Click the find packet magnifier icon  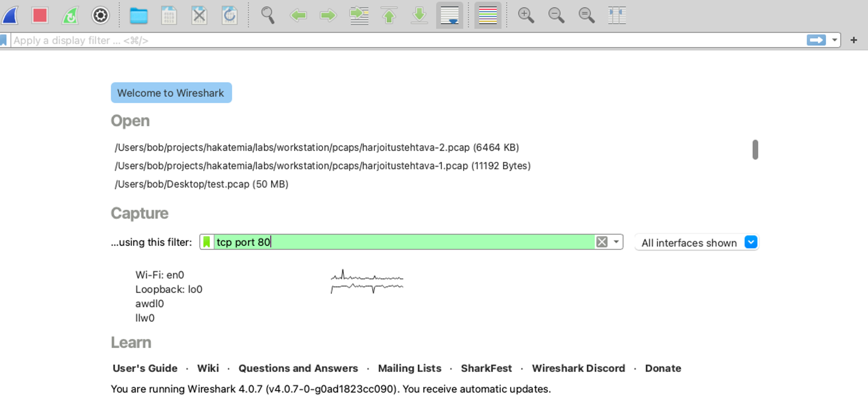point(268,15)
